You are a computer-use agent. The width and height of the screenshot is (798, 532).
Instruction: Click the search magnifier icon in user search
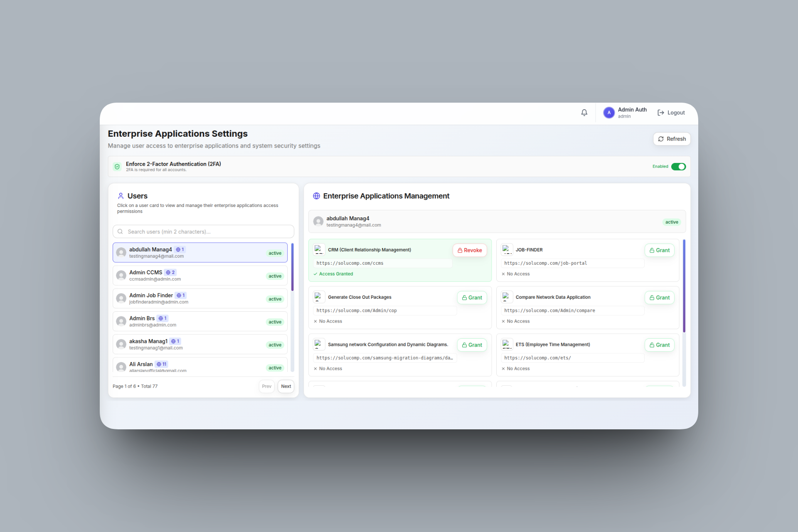pos(120,232)
